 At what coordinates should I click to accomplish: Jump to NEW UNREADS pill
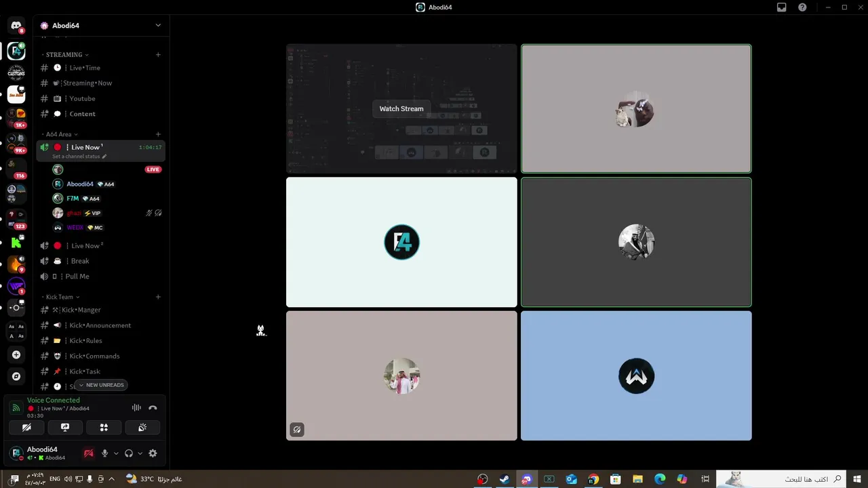[x=101, y=385]
